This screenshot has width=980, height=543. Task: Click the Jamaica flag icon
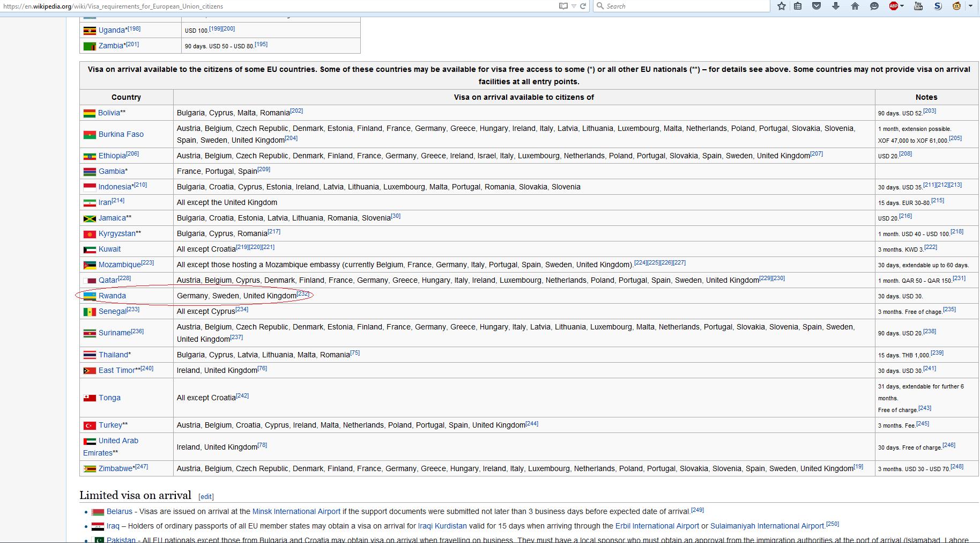tap(90, 218)
